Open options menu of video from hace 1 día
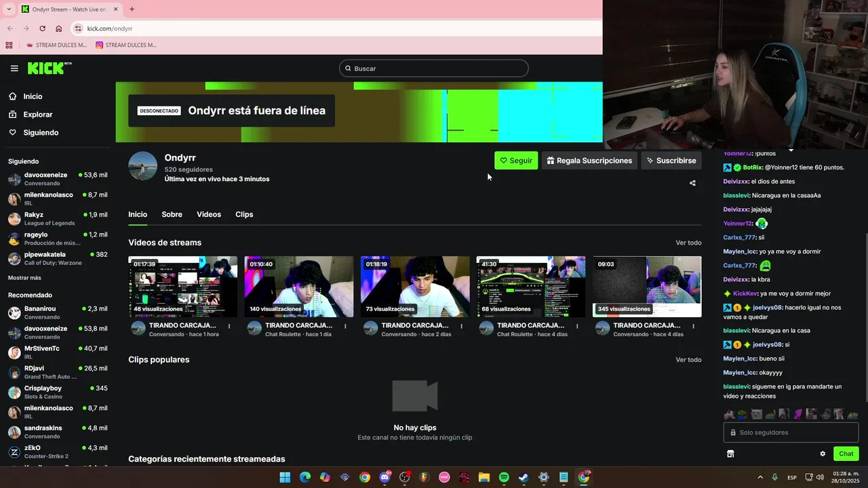This screenshot has width=868, height=488. [345, 326]
